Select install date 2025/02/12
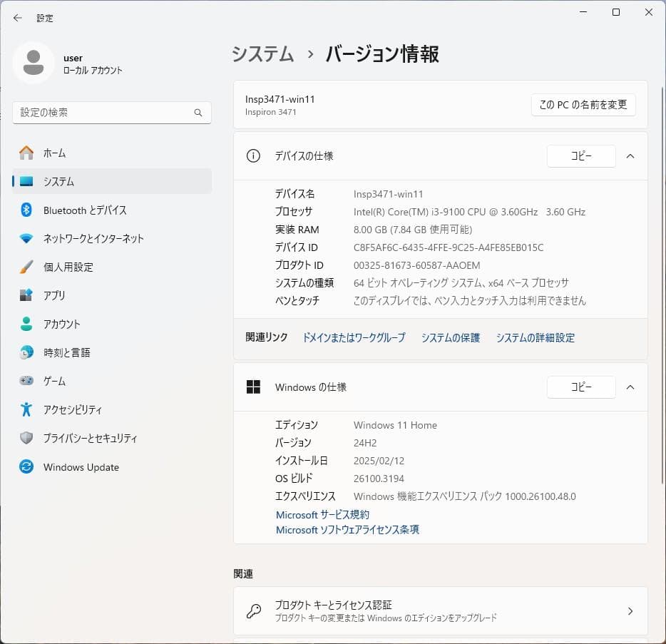The height and width of the screenshot is (644, 666). coord(379,461)
